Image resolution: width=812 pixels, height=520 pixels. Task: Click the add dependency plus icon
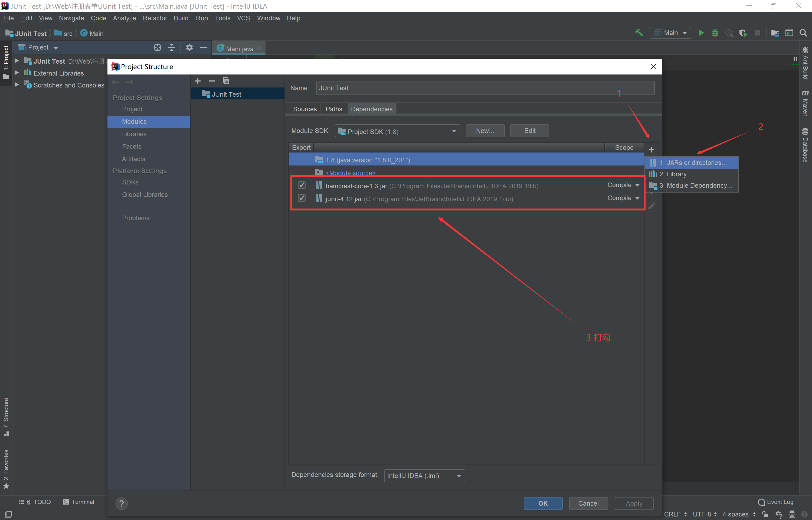pyautogui.click(x=651, y=149)
